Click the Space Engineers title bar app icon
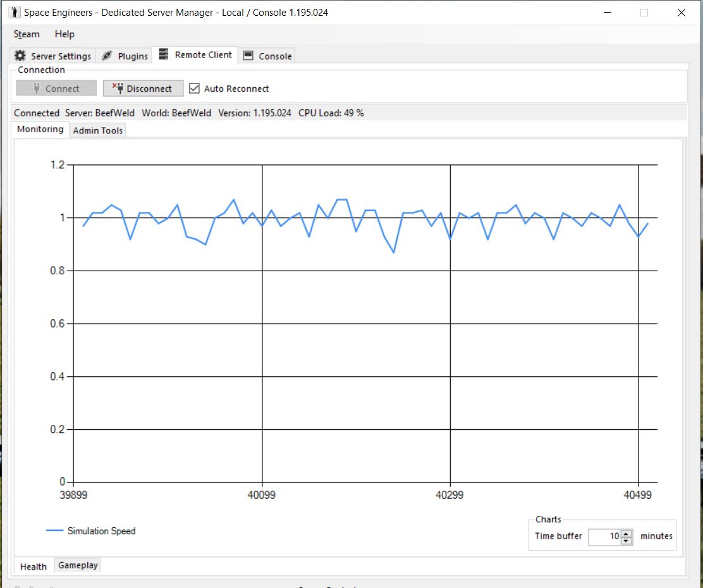The height and width of the screenshot is (588, 703). pyautogui.click(x=14, y=13)
